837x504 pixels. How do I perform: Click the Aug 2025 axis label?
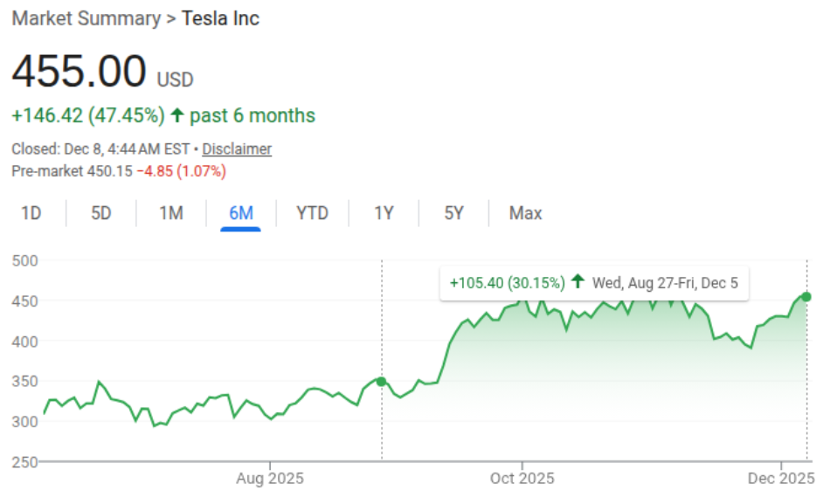[x=270, y=479]
